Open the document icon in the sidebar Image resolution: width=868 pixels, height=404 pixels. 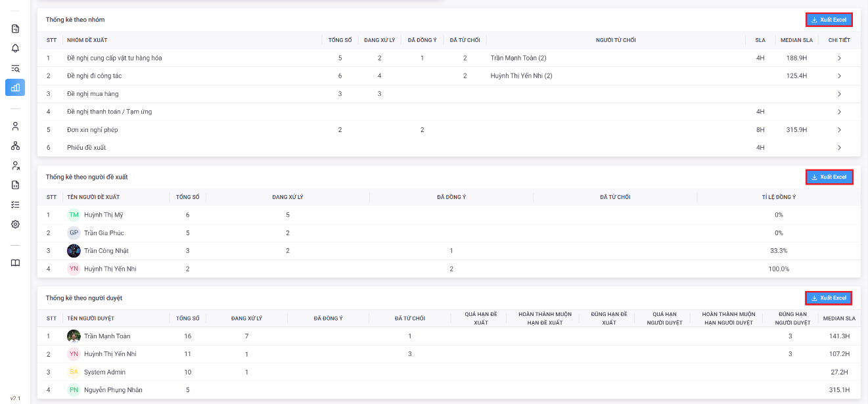click(x=15, y=29)
